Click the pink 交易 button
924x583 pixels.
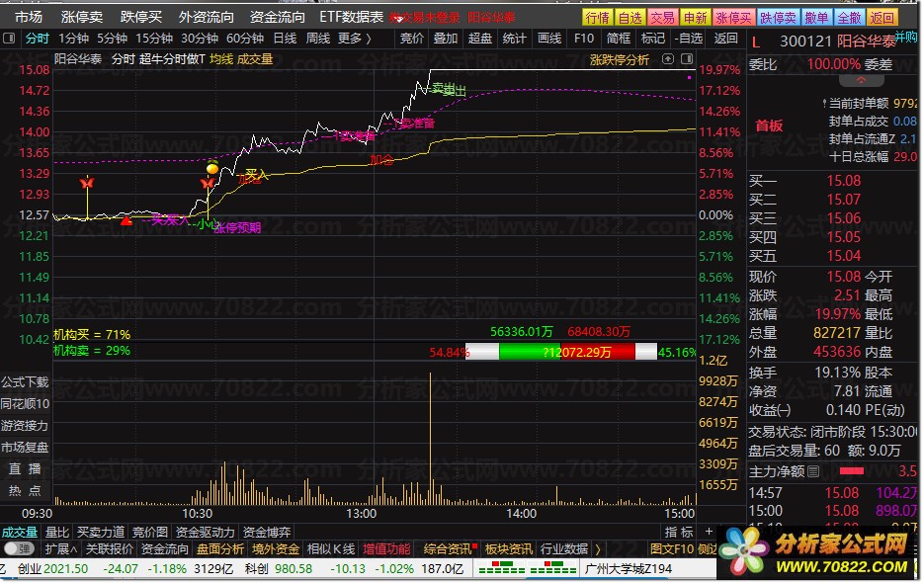click(x=662, y=18)
